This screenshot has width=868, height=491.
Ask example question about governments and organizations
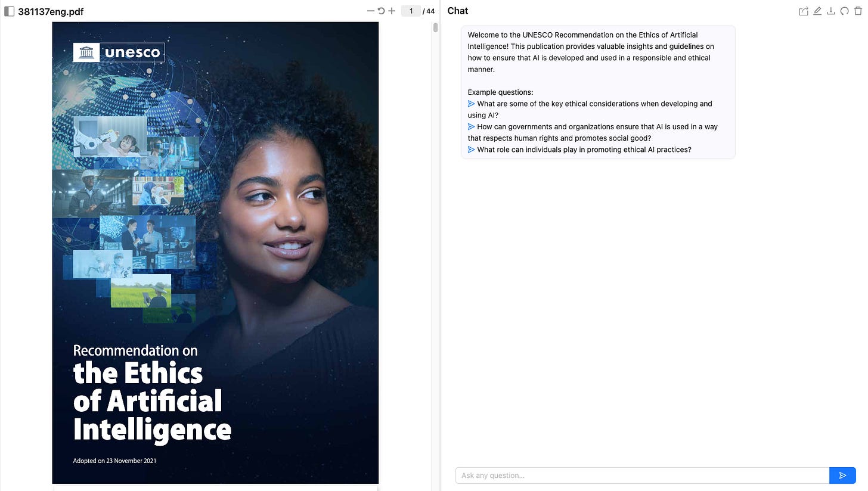593,132
